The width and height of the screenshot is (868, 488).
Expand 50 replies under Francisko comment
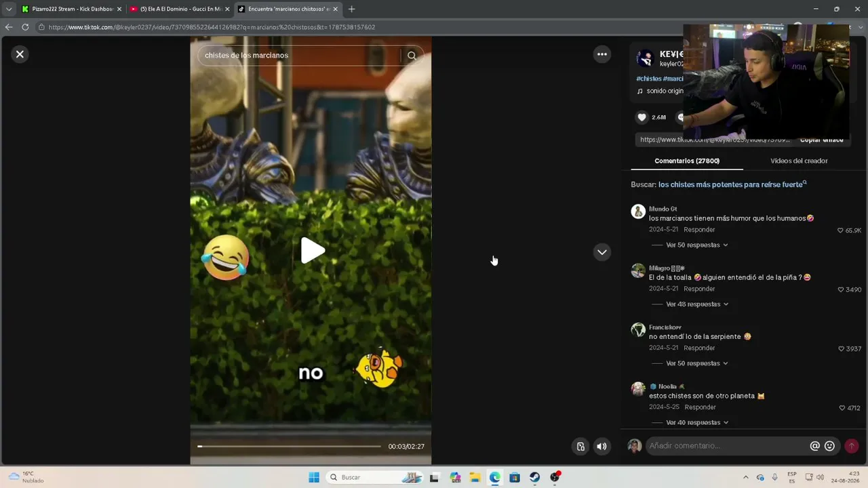(697, 363)
